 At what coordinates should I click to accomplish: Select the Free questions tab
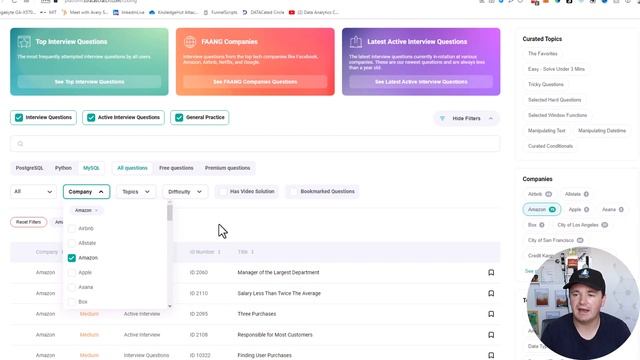(176, 168)
